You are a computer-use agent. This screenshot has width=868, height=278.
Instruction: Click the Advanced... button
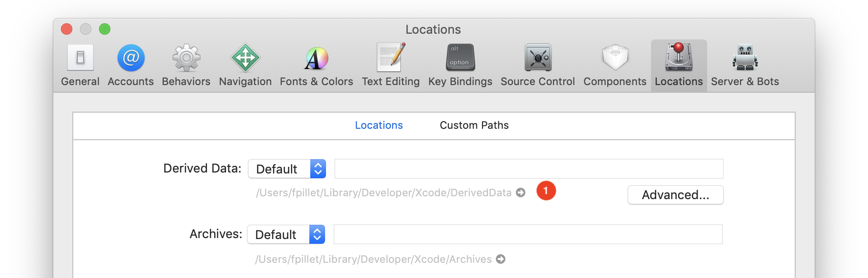tap(676, 195)
